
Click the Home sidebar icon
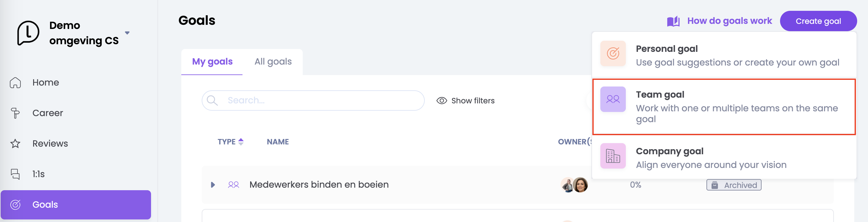pos(15,82)
